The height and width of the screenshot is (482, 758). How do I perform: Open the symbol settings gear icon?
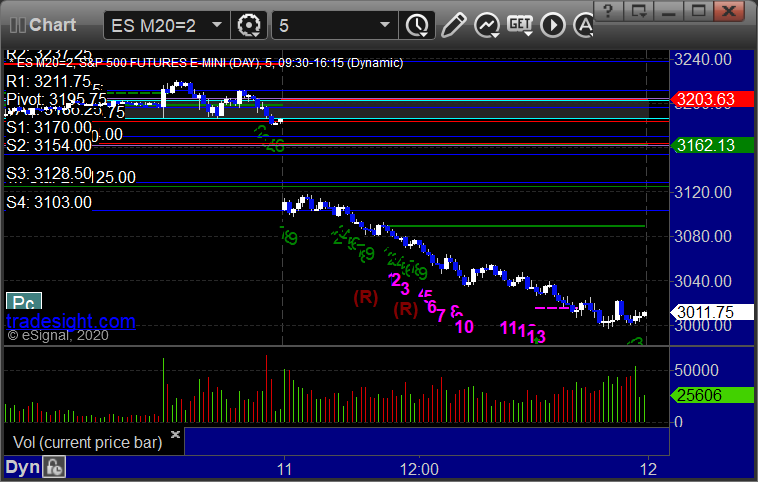click(249, 25)
